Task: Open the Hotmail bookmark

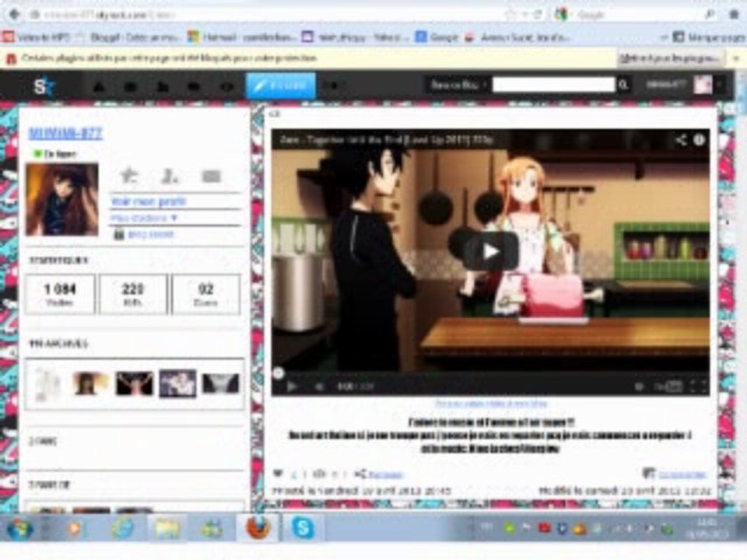Action: 242,37
